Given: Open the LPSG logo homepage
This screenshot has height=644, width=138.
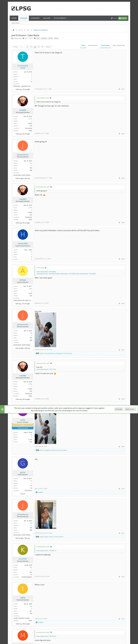Looking at the screenshot, I should pyautogui.click(x=21, y=8).
